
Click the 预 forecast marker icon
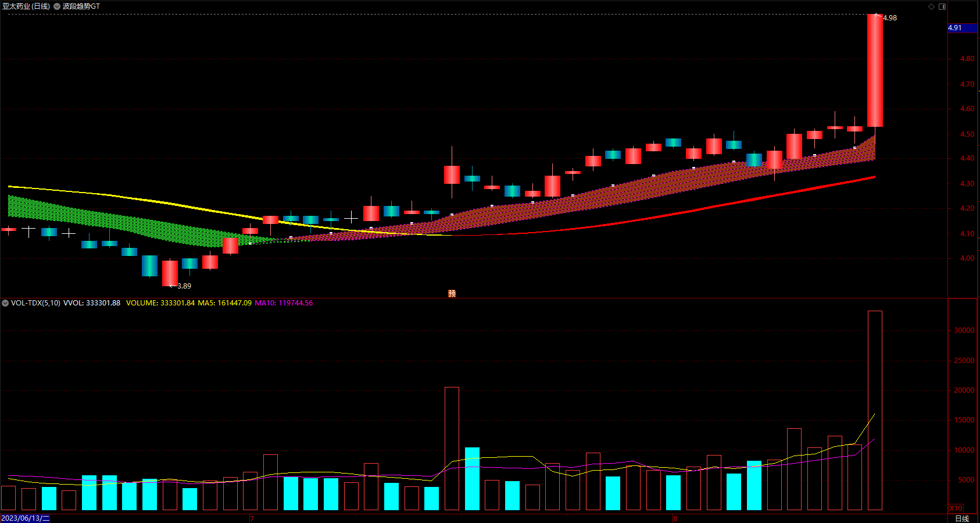[x=452, y=293]
